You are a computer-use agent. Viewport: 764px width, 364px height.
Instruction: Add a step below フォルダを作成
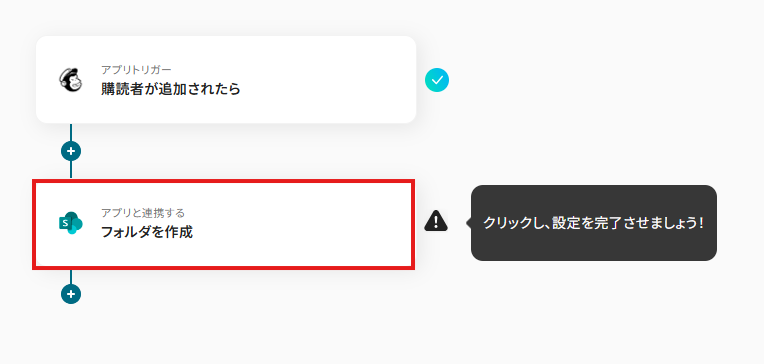pyautogui.click(x=71, y=294)
